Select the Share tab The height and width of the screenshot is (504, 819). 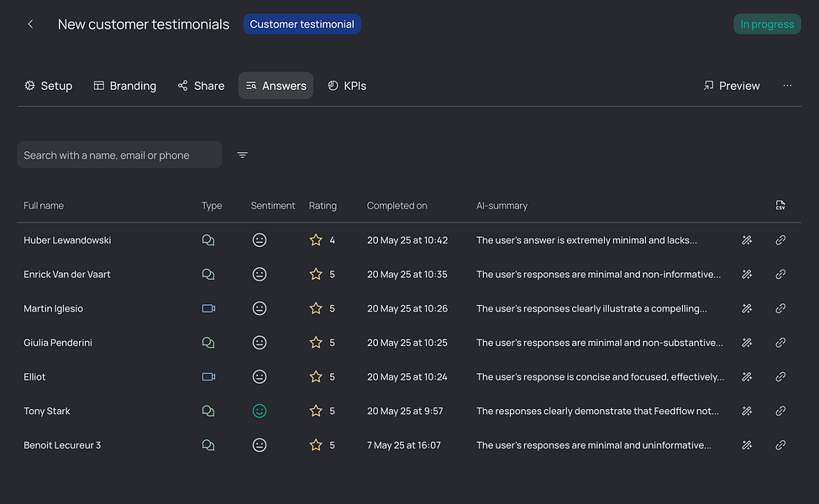201,86
